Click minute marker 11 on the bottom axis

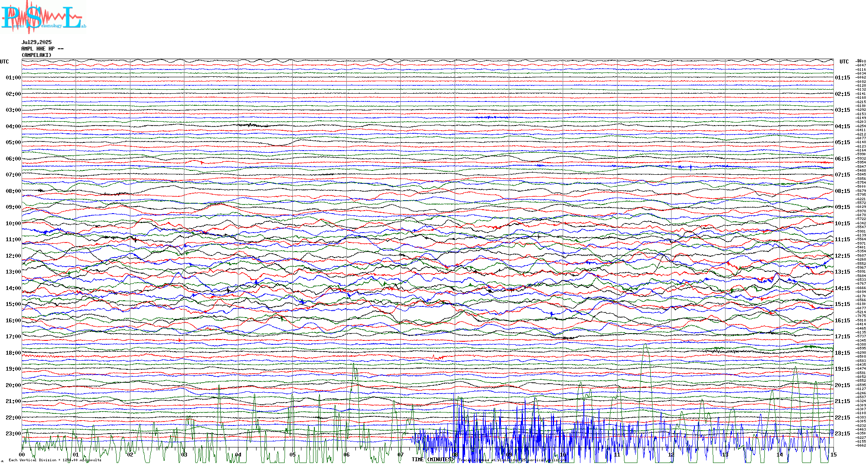[x=617, y=455]
